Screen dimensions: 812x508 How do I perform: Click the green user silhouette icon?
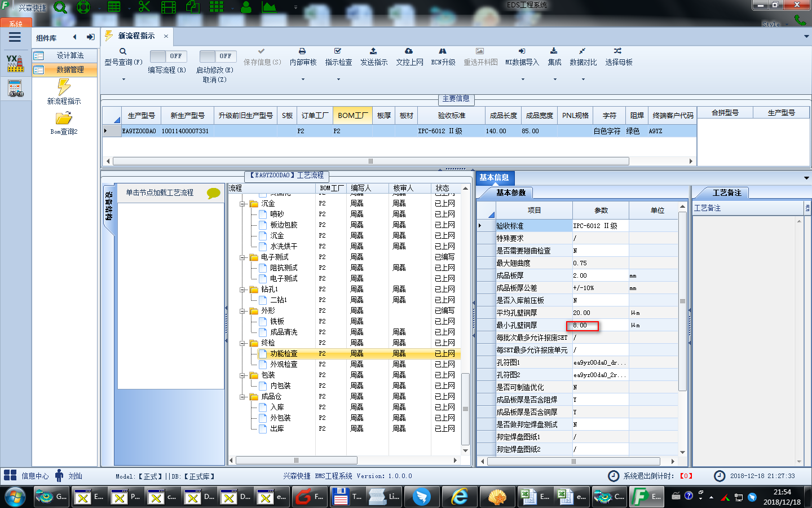point(246,7)
